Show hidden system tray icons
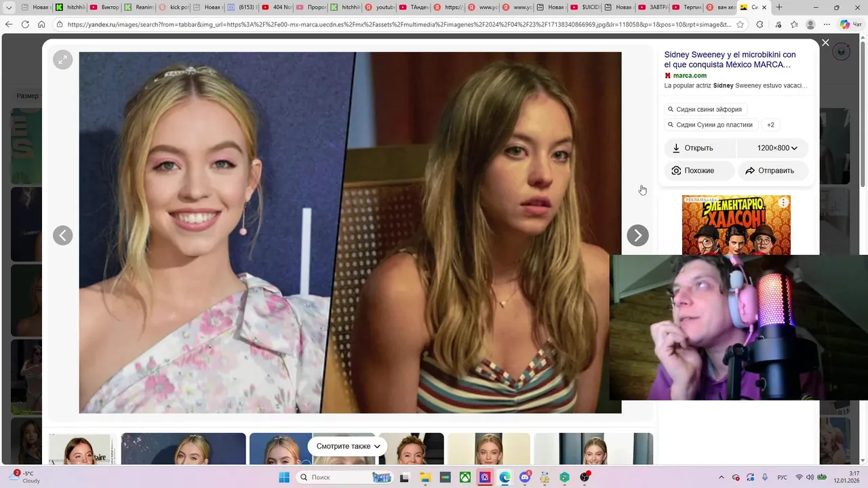This screenshot has height=488, width=868. 721,477
